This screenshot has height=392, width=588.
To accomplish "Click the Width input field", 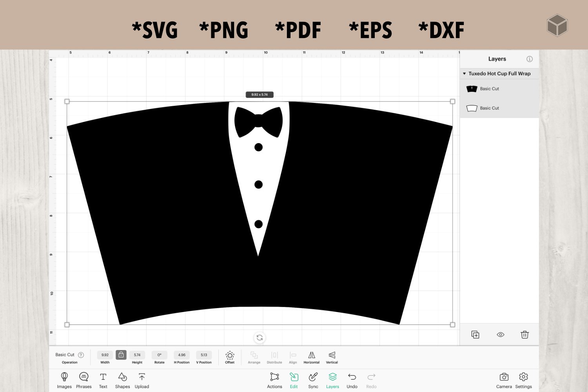I will click(105, 355).
